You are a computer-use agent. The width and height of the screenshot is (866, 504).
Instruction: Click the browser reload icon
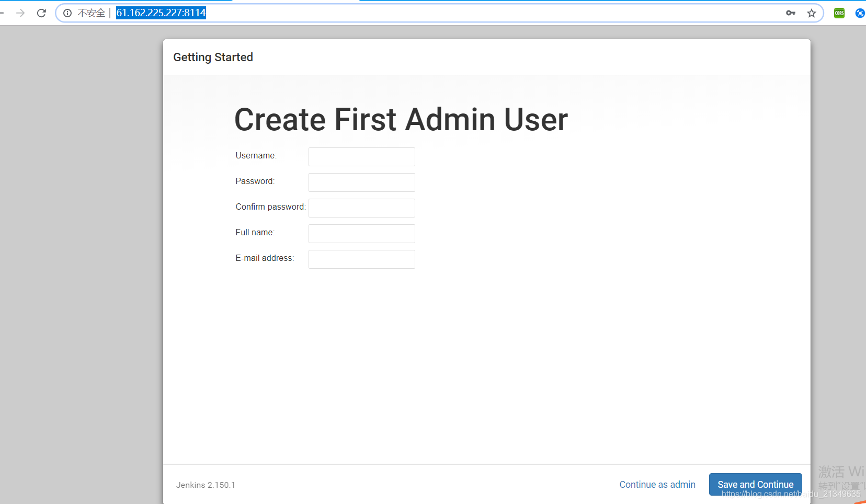41,13
